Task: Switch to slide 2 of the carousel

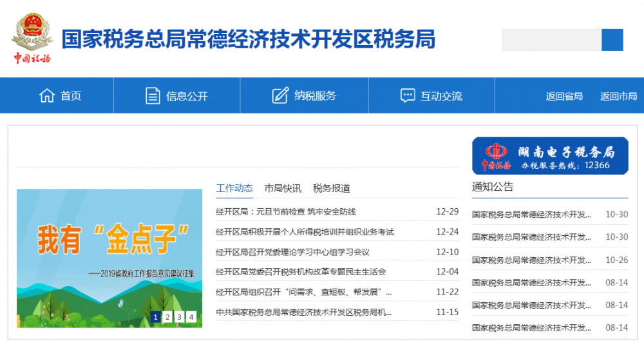Action: click(167, 316)
